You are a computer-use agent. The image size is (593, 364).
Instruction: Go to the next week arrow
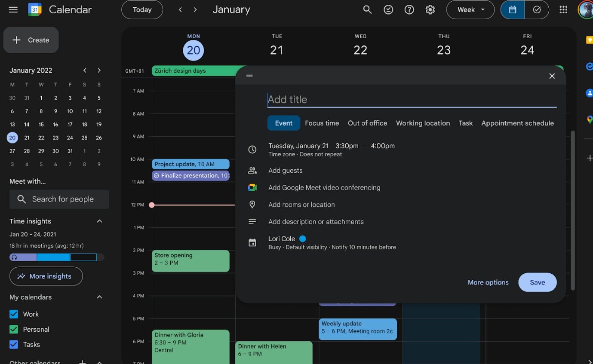pos(195,9)
